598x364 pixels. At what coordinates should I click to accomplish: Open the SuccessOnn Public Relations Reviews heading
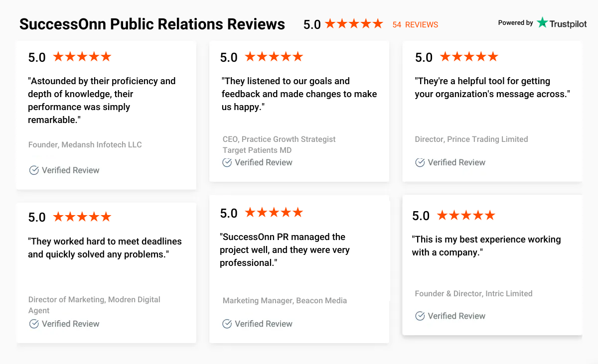(x=152, y=24)
